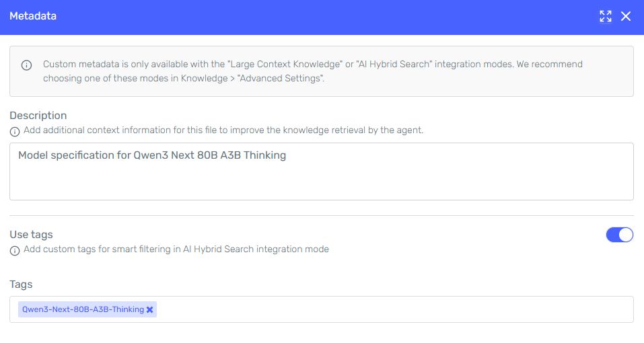The height and width of the screenshot is (343, 644).
Task: Click the Metadata title in the header
Action: pyautogui.click(x=33, y=16)
